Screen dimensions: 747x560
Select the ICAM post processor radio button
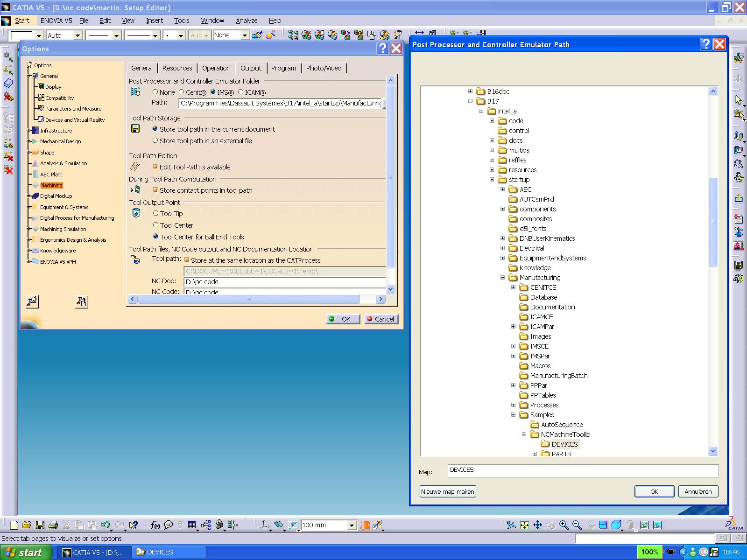[x=241, y=92]
